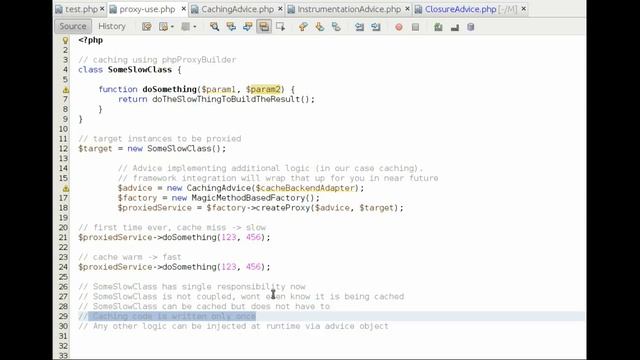
Task: Click the warning icon beside doSomething function
Action: tap(66, 90)
